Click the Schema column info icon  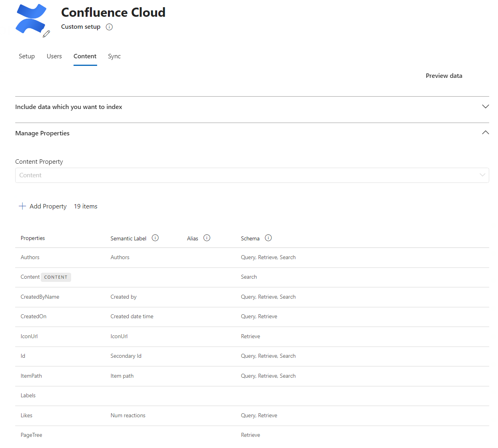[268, 238]
